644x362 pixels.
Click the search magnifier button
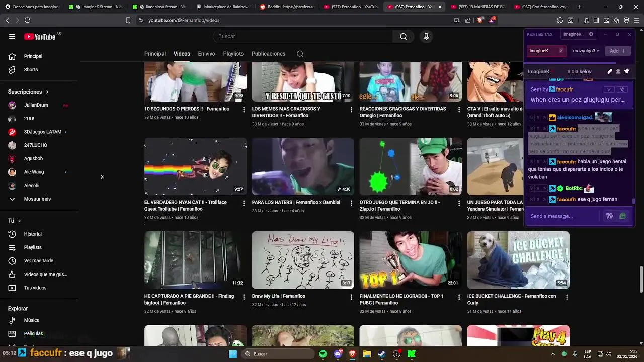coord(403,37)
